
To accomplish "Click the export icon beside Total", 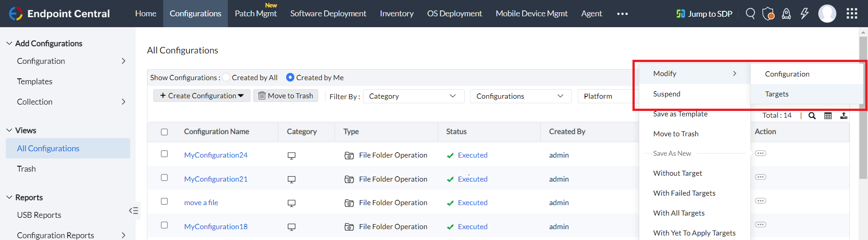I will pos(844,115).
